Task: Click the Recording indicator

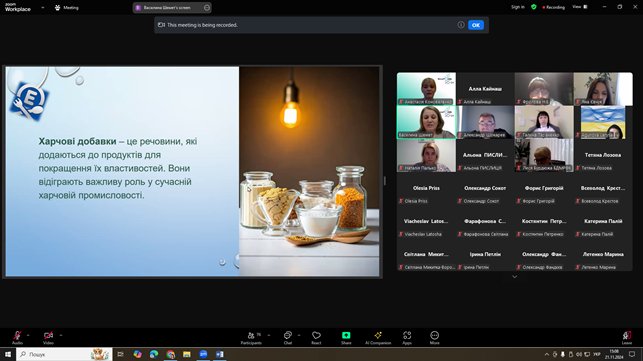Action: (x=554, y=7)
